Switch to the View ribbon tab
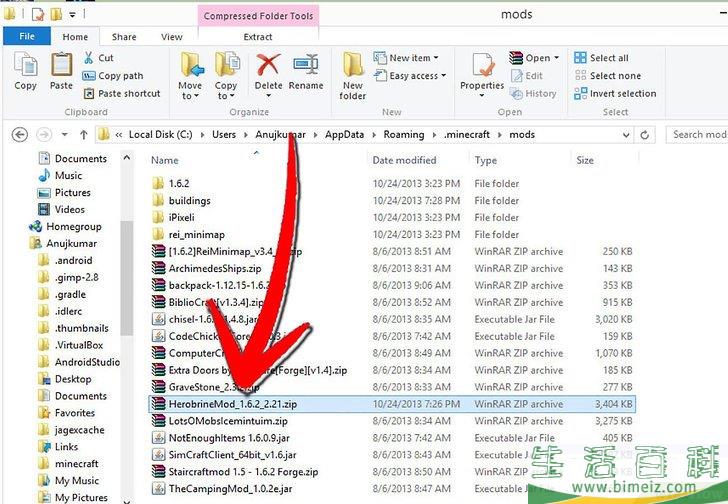This screenshot has height=504, width=728. [172, 37]
